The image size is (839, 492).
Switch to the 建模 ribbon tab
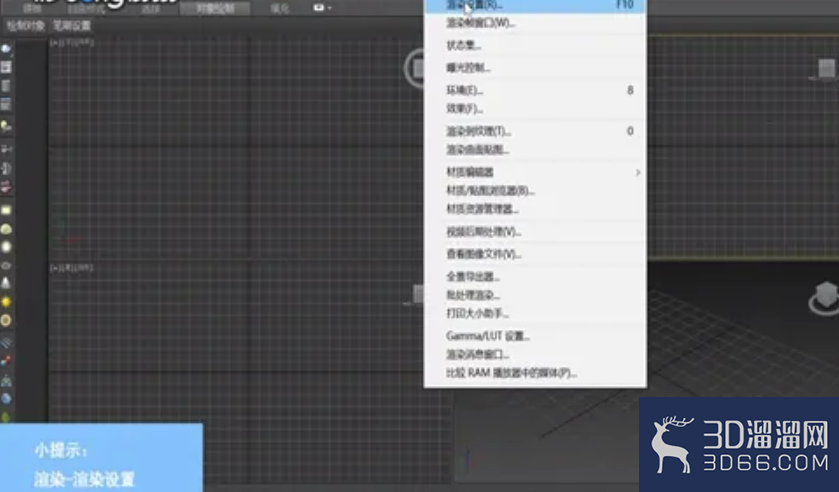point(32,9)
